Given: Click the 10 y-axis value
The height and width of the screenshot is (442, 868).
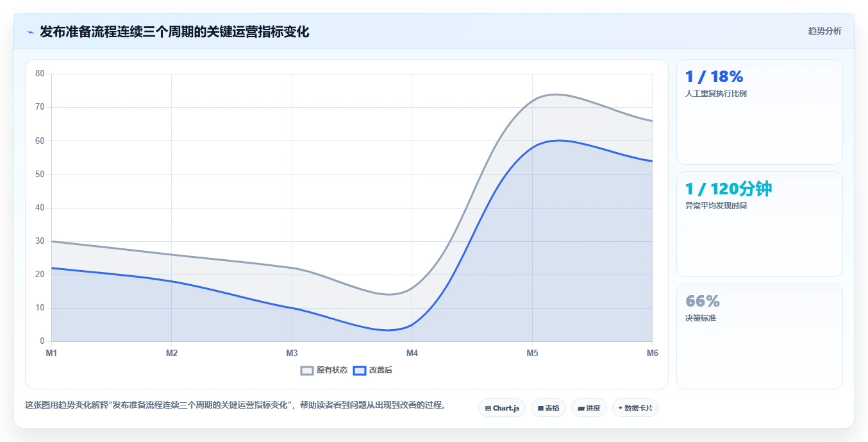Looking at the screenshot, I should (x=40, y=308).
